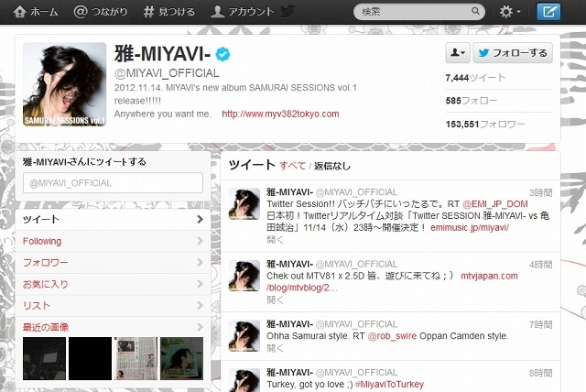This screenshot has height=392, width=586.
Task: Open the myv382tokyo.com website link
Action: click(x=280, y=114)
